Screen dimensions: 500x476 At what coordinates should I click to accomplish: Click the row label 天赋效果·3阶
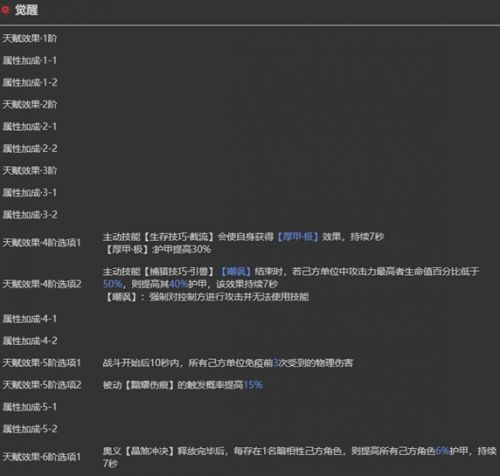coord(30,170)
